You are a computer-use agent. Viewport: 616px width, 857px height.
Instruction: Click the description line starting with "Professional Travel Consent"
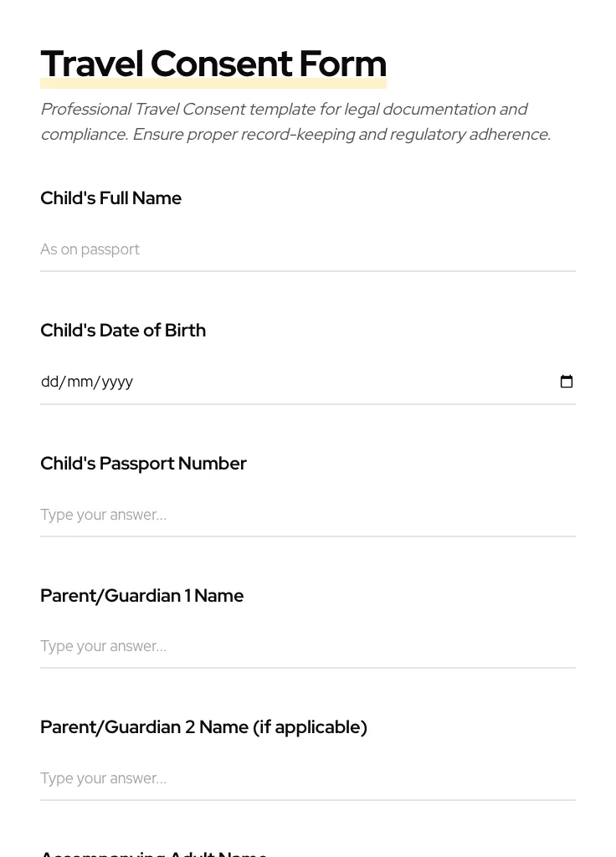pos(284,110)
